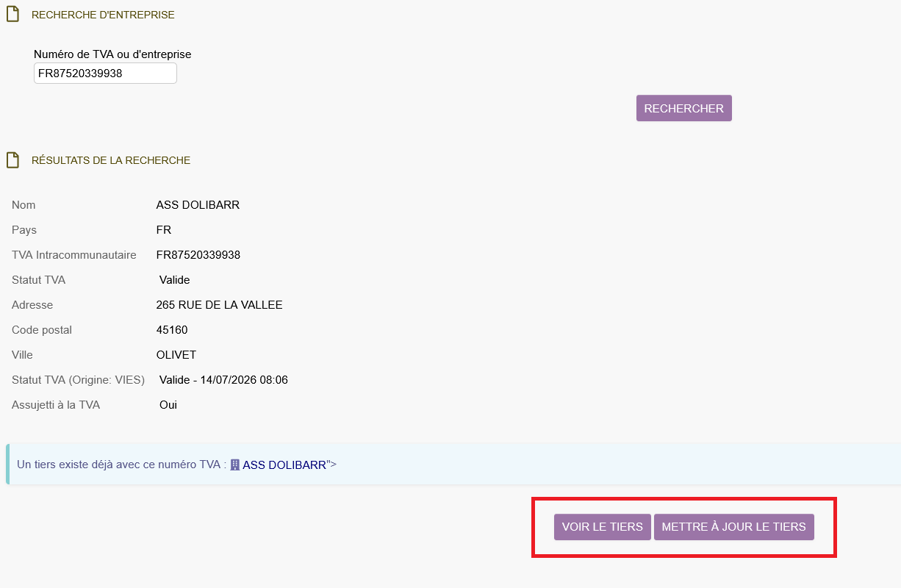Click the document icon beside Recherche d'entreprise
The height and width of the screenshot is (588, 901).
[x=12, y=15]
